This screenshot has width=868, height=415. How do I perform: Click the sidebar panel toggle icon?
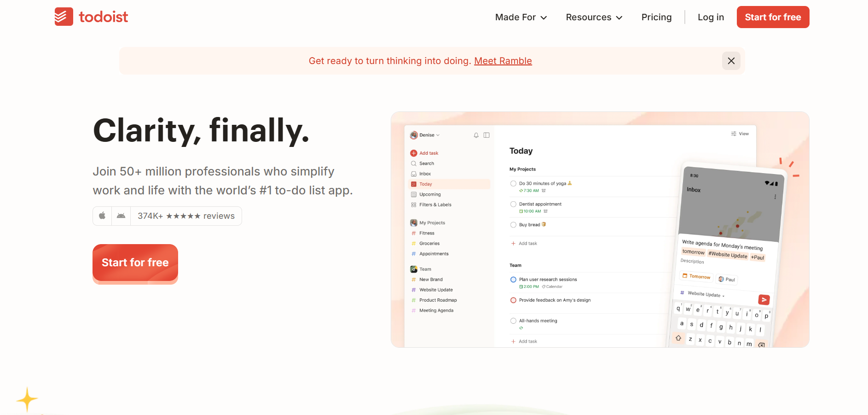click(x=486, y=135)
